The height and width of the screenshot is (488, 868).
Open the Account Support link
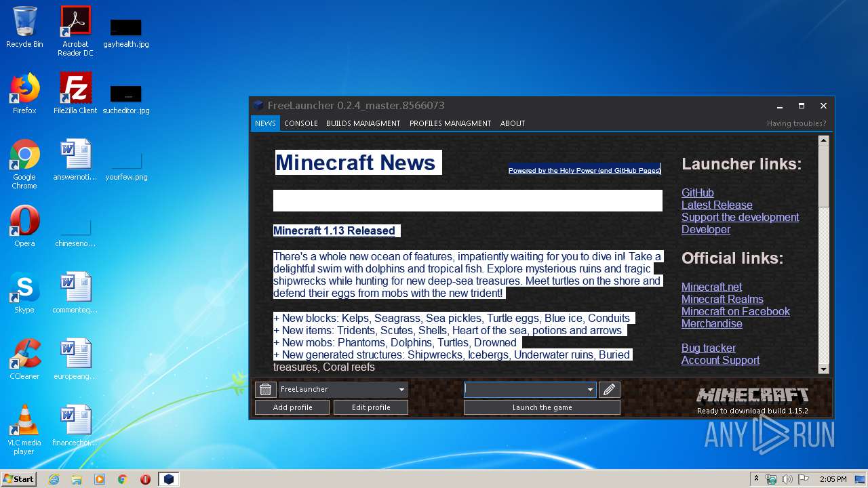click(720, 360)
